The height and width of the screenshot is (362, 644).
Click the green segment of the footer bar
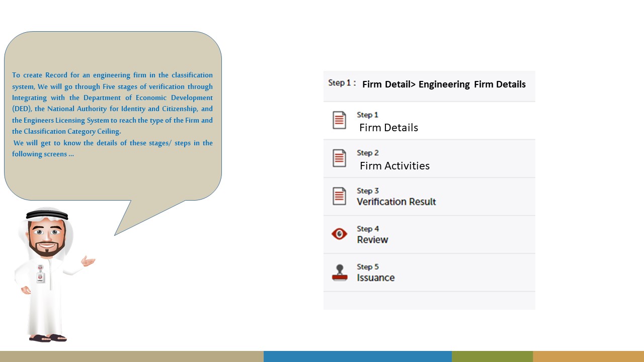click(492, 356)
